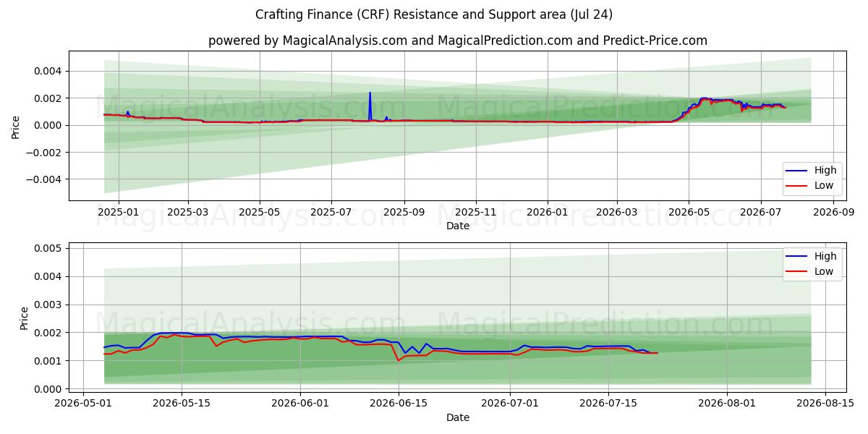This screenshot has height=434, width=868.
Task: Click the '-0.004' y-axis label in upper chart
Action: [45, 179]
